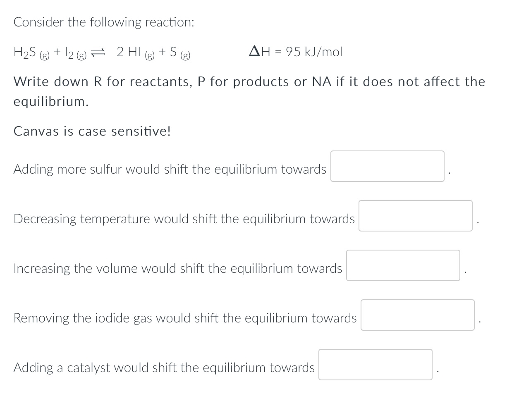Click the adding a catalyst answer box

pyautogui.click(x=375, y=365)
